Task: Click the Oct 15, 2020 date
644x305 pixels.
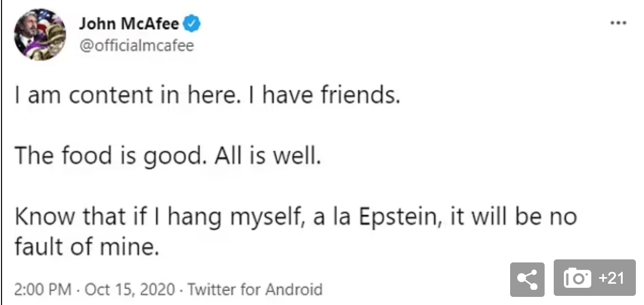Action: 131,290
